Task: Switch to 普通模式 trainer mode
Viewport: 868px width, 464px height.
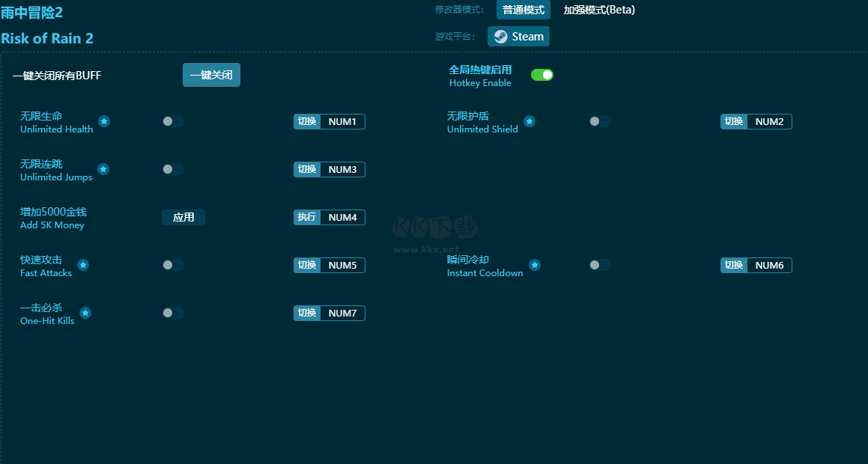Action: (x=523, y=10)
